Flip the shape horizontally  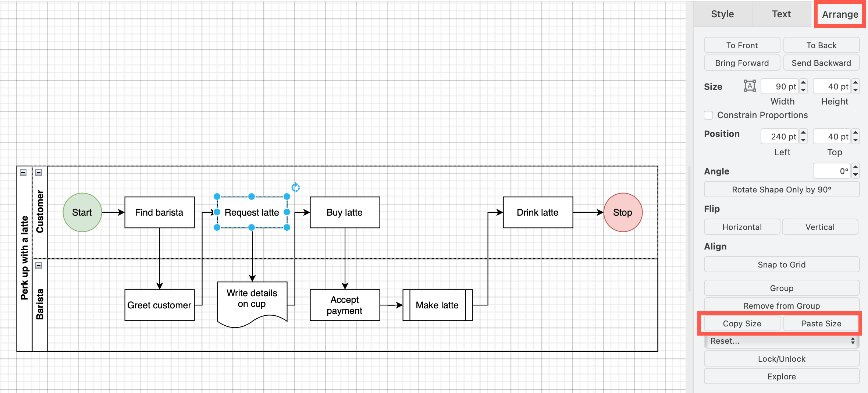coord(742,227)
